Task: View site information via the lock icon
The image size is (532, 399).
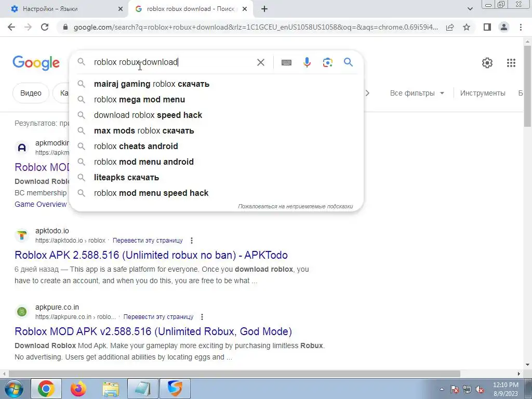Action: point(65,27)
